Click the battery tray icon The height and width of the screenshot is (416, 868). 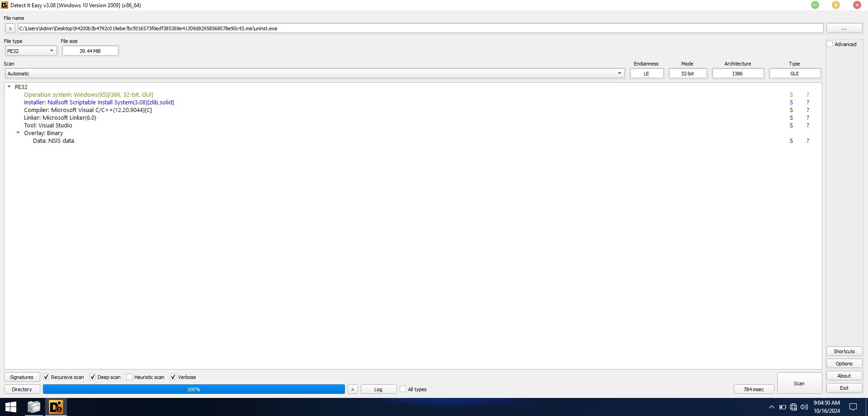[x=783, y=407]
